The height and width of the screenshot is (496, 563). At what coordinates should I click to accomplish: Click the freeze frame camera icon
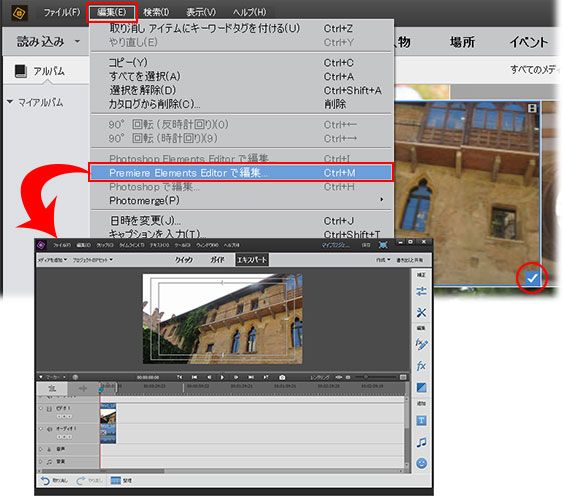tap(282, 377)
